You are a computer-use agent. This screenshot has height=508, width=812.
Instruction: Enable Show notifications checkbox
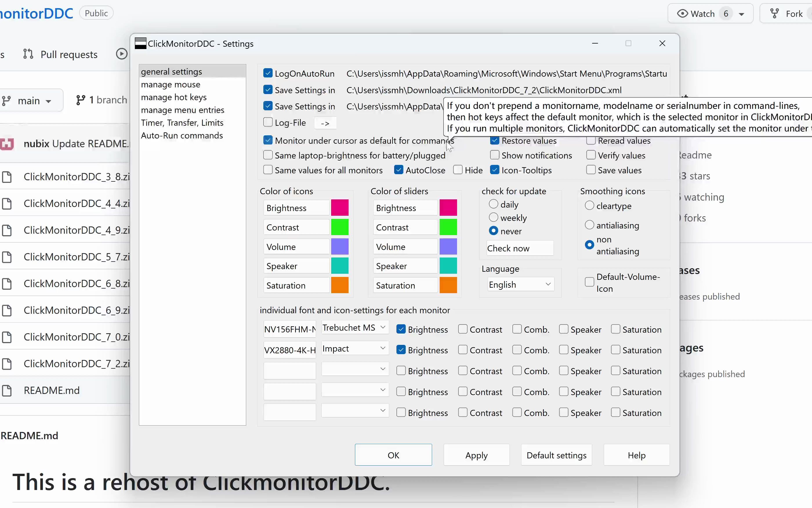[494, 155]
